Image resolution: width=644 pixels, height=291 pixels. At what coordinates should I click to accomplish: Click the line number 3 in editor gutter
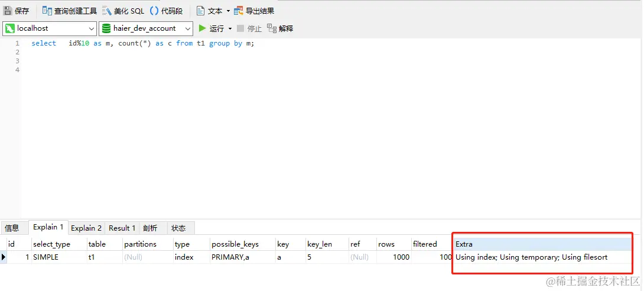tap(17, 61)
